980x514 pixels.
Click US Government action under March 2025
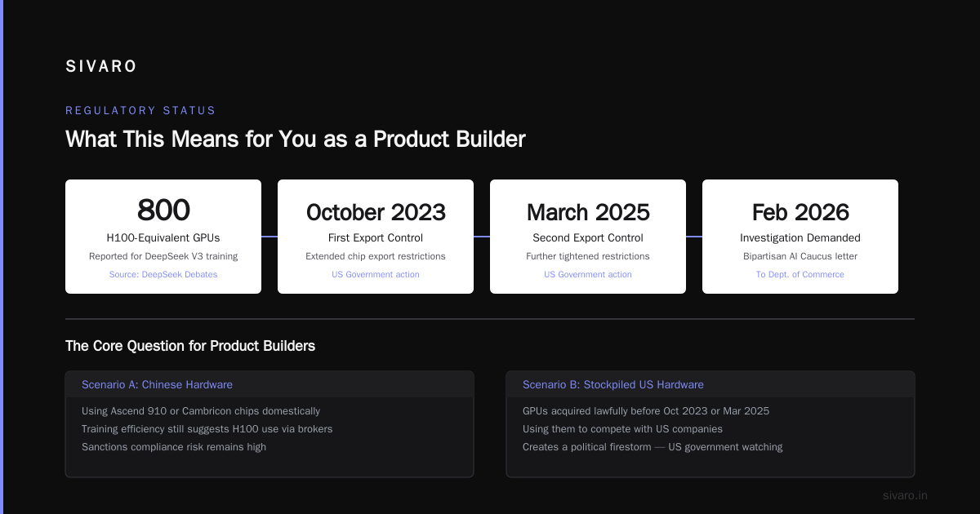[588, 275]
